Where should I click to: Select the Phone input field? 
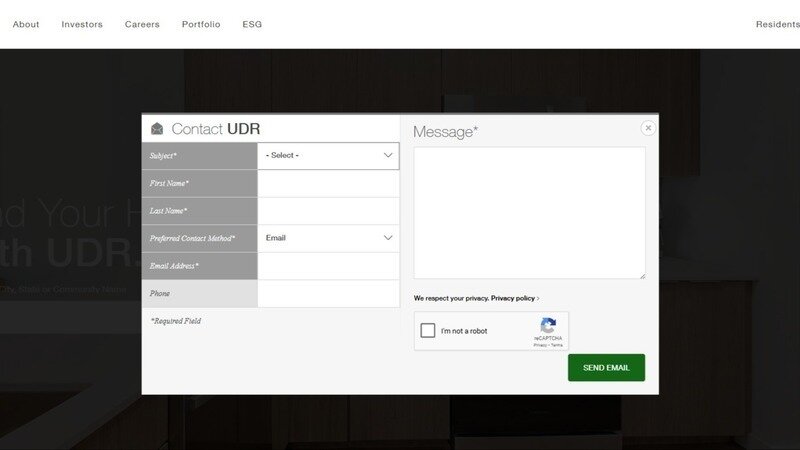[328, 294]
